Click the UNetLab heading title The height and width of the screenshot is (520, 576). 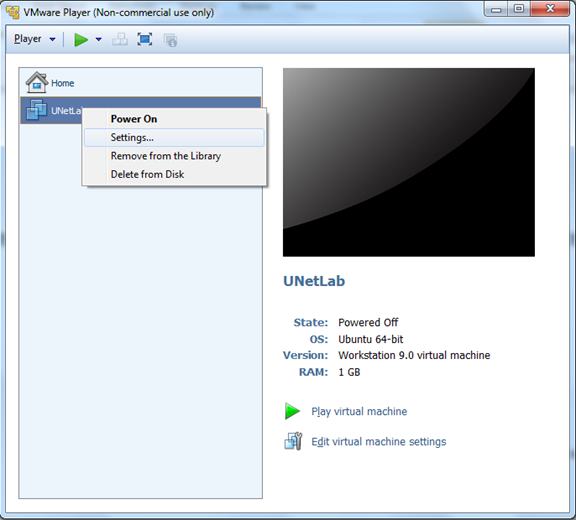(314, 281)
